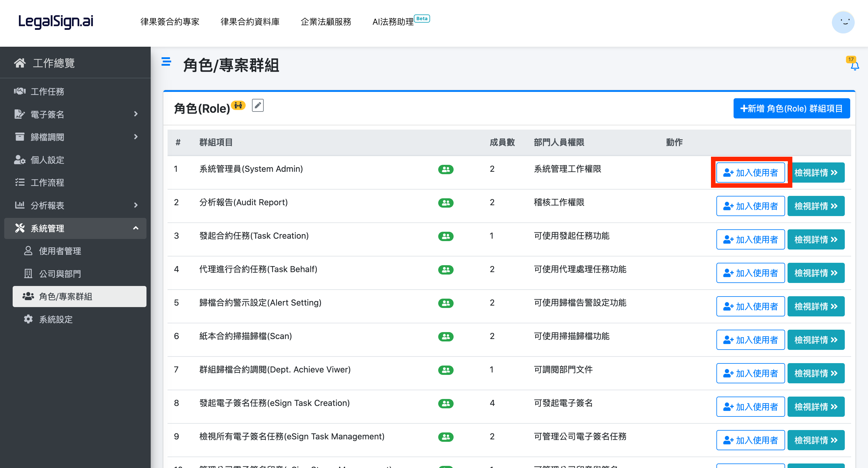Click 新增 角色(Role) 群組項目 button
This screenshot has height=468, width=868.
[x=791, y=108]
